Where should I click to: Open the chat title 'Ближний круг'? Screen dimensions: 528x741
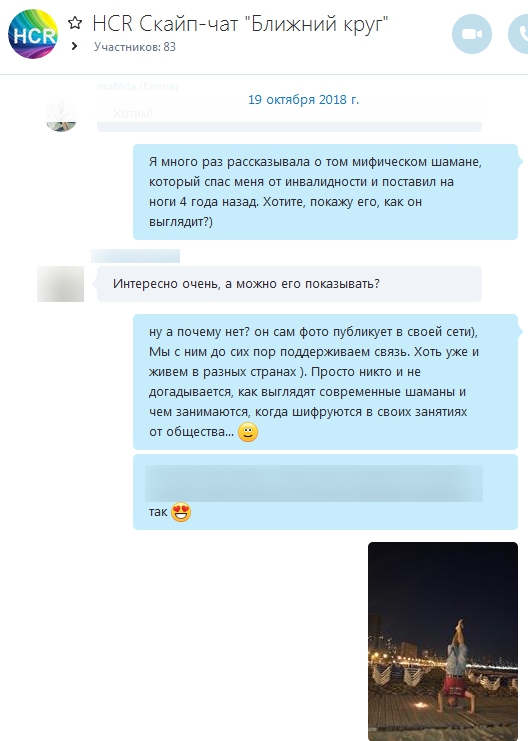click(x=240, y=24)
